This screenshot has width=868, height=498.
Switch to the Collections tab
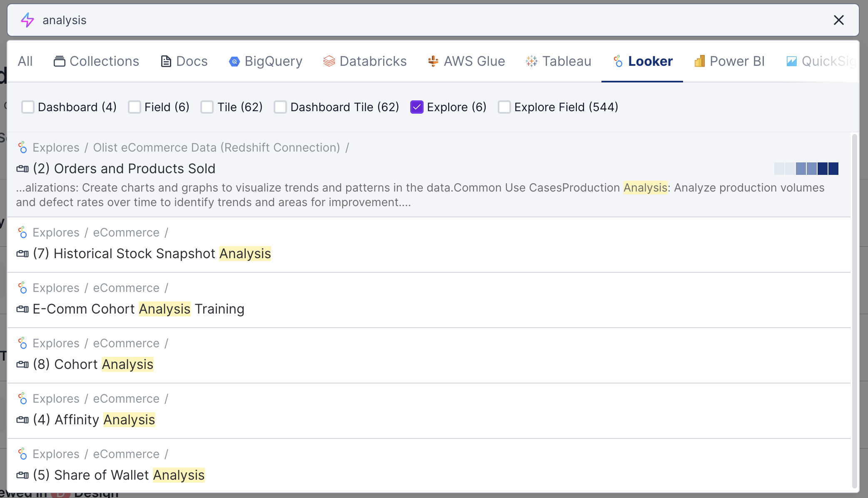96,61
